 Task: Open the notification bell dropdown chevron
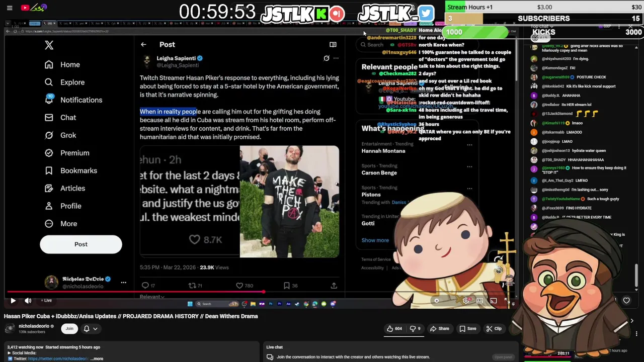(x=95, y=329)
